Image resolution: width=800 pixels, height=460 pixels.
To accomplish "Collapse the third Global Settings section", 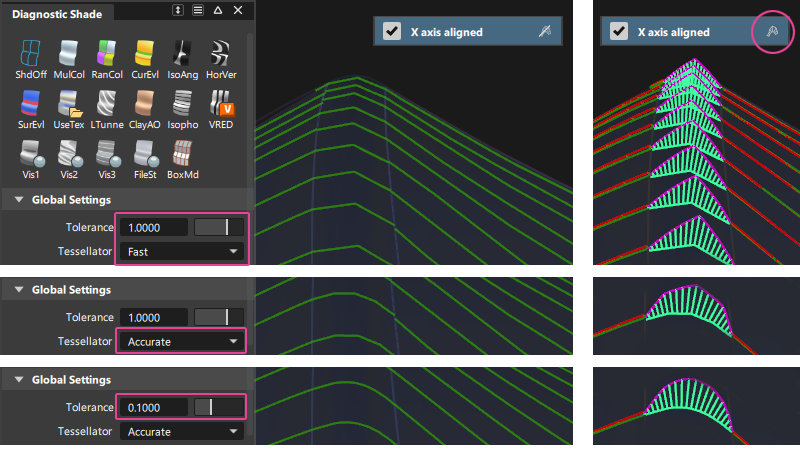I will coord(19,380).
